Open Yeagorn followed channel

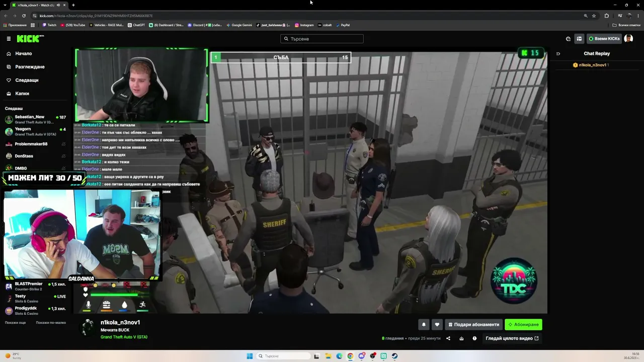[x=35, y=131]
